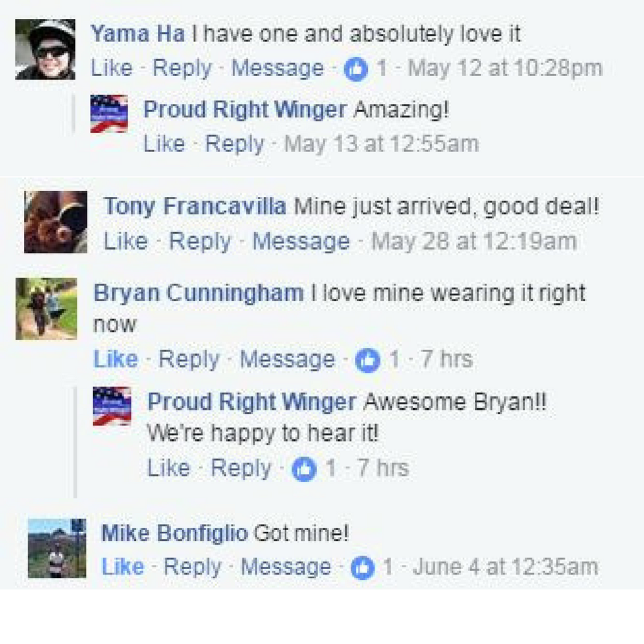
Task: Open Bryan Cunningham's profile picture
Action: coord(47,309)
